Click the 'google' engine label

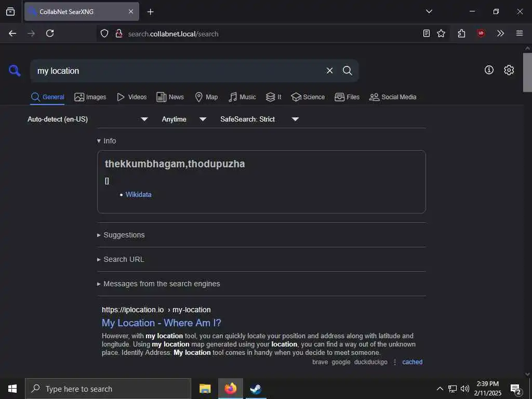(x=341, y=362)
